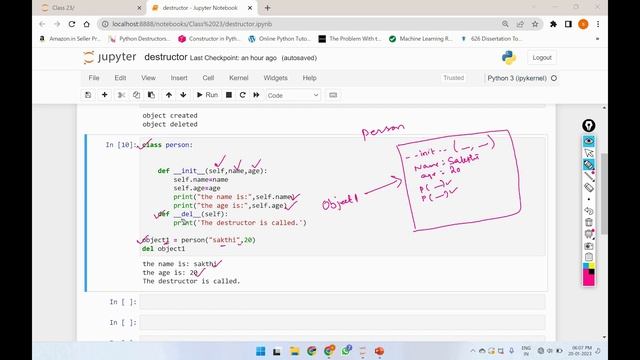Click the Python 3 (ipykernel) kernel name
Image resolution: width=640 pixels, height=360 pixels.
coord(517,78)
